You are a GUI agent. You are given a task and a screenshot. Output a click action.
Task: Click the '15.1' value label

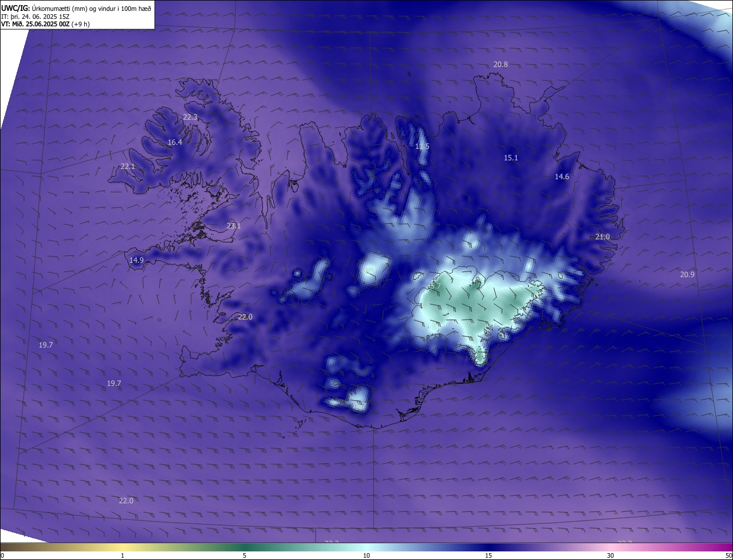(x=511, y=158)
